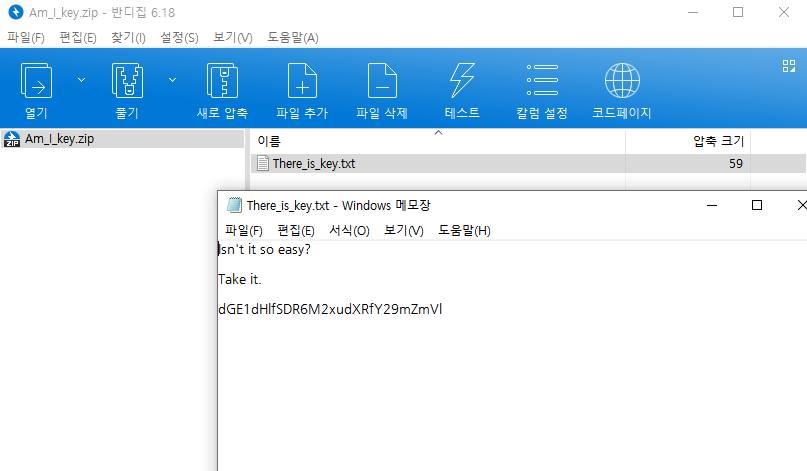The image size is (807, 471).
Task: Close the Notepad window
Action: coord(801,205)
